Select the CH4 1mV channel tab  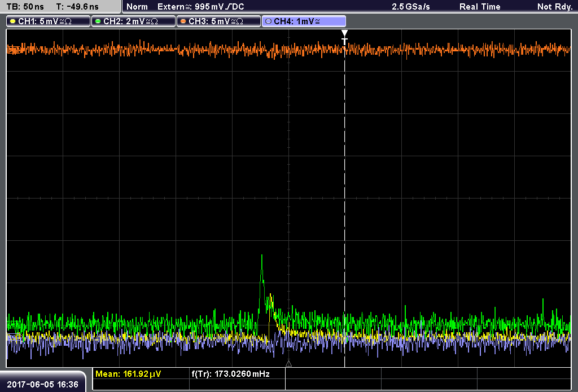pos(304,21)
